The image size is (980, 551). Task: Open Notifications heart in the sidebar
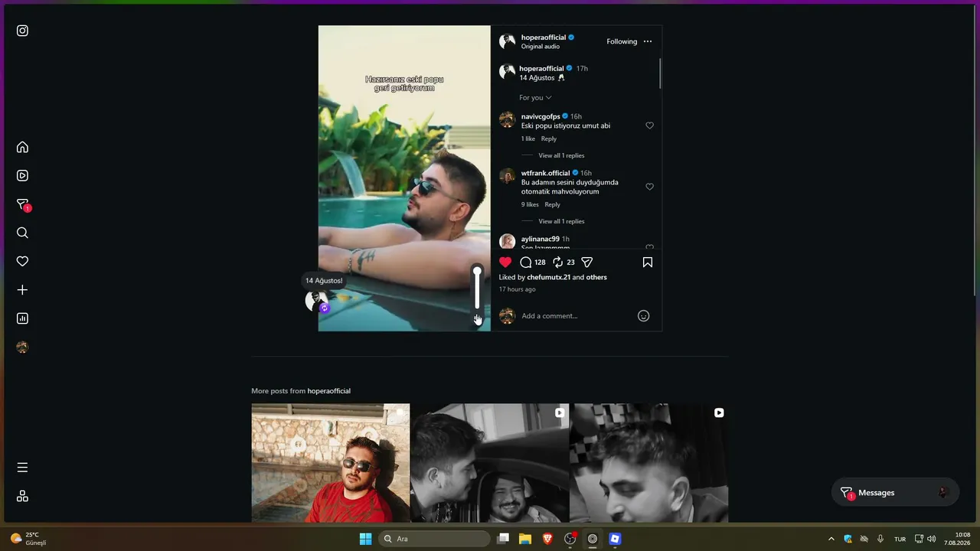point(22,261)
